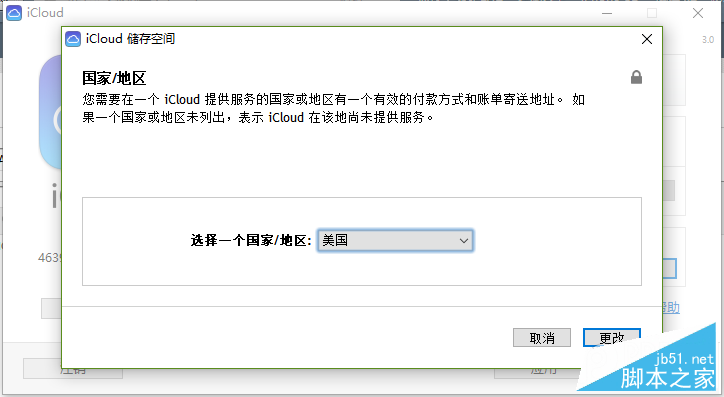Screen dimensions: 724x397
Task: Open the partially hidden 帮助 link
Action: pos(671,307)
